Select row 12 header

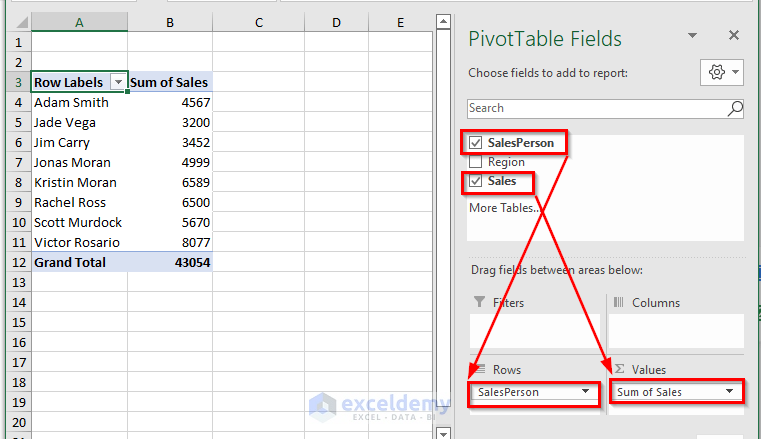pyautogui.click(x=18, y=262)
